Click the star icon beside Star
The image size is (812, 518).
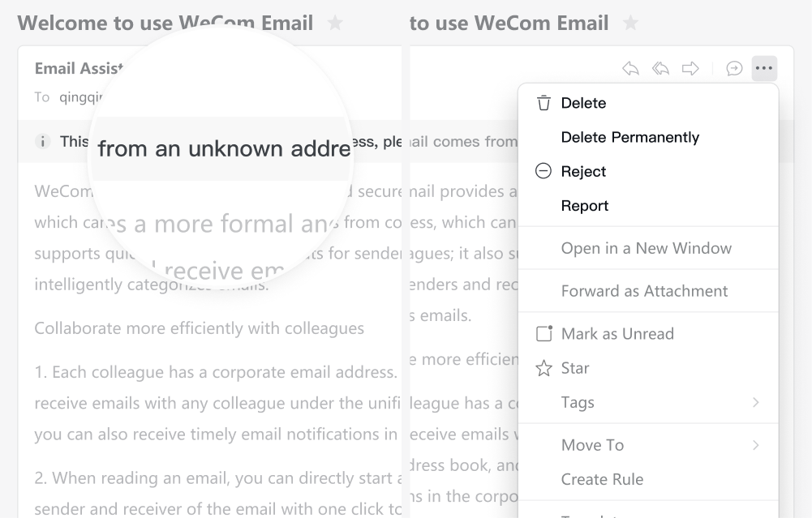pos(543,368)
